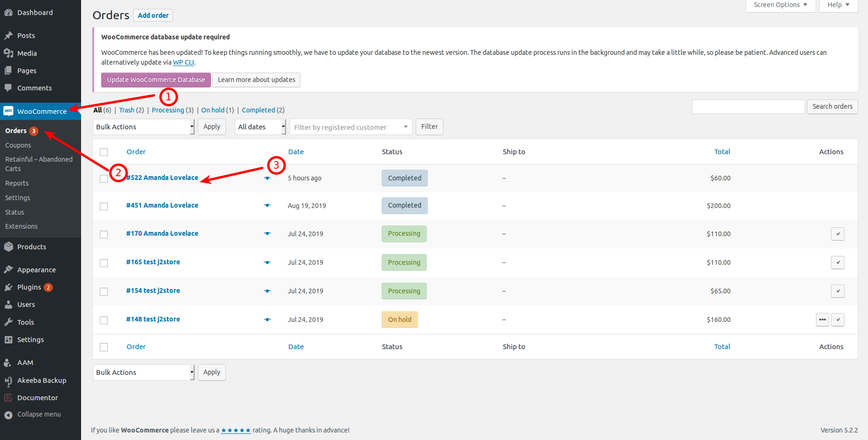This screenshot has height=440, width=868.
Task: Click the Akeeba Backup icon
Action: [x=8, y=381]
